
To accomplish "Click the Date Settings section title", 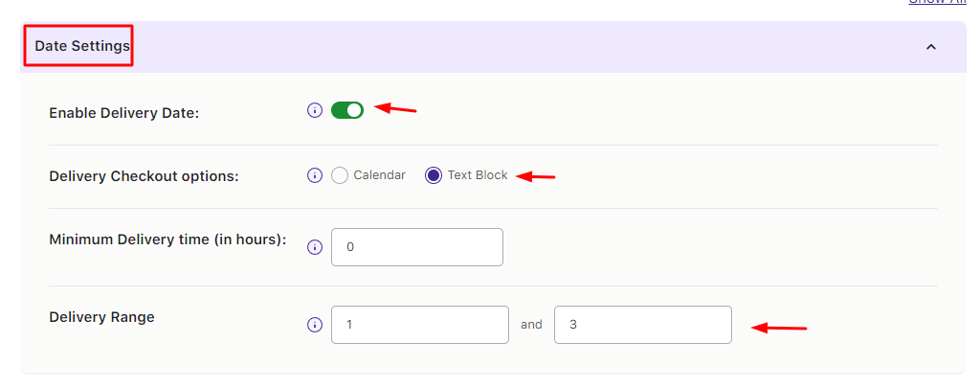I will click(x=82, y=45).
